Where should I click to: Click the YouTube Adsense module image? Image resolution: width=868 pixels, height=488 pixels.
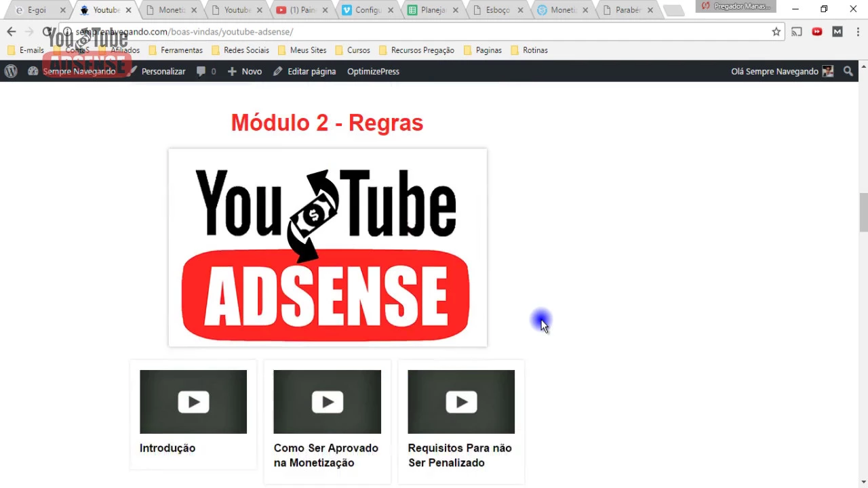click(x=328, y=247)
